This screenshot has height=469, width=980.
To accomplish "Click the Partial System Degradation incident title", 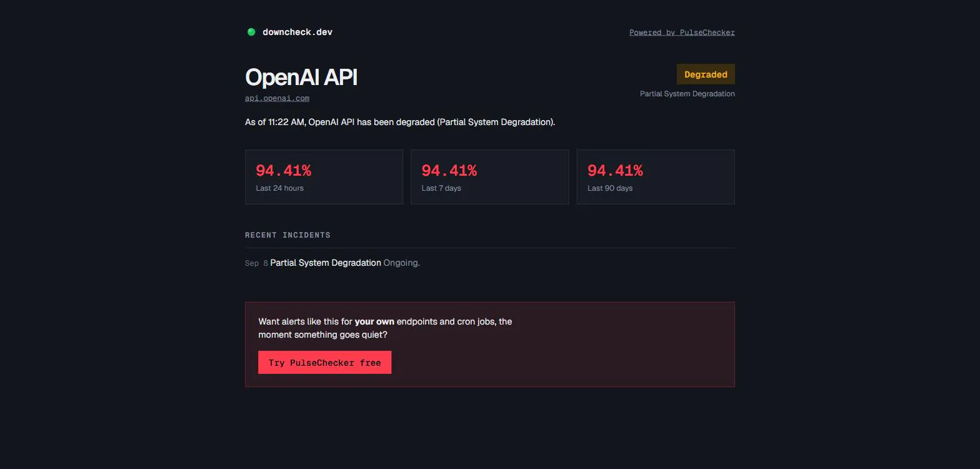I will coord(326,263).
